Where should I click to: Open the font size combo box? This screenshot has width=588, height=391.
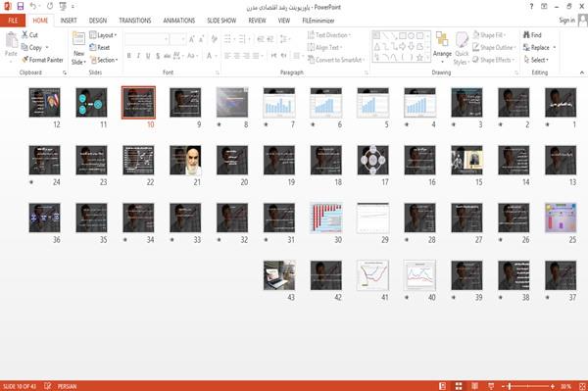[178, 39]
